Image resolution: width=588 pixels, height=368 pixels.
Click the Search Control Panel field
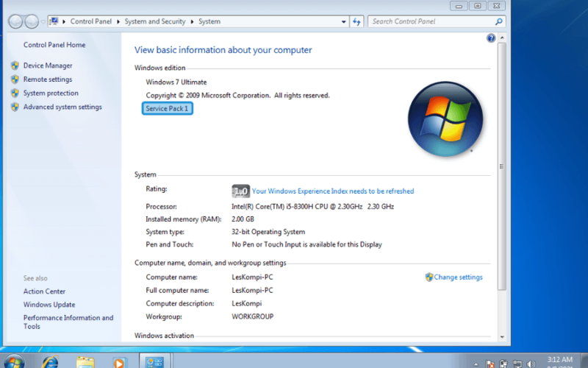tap(431, 21)
